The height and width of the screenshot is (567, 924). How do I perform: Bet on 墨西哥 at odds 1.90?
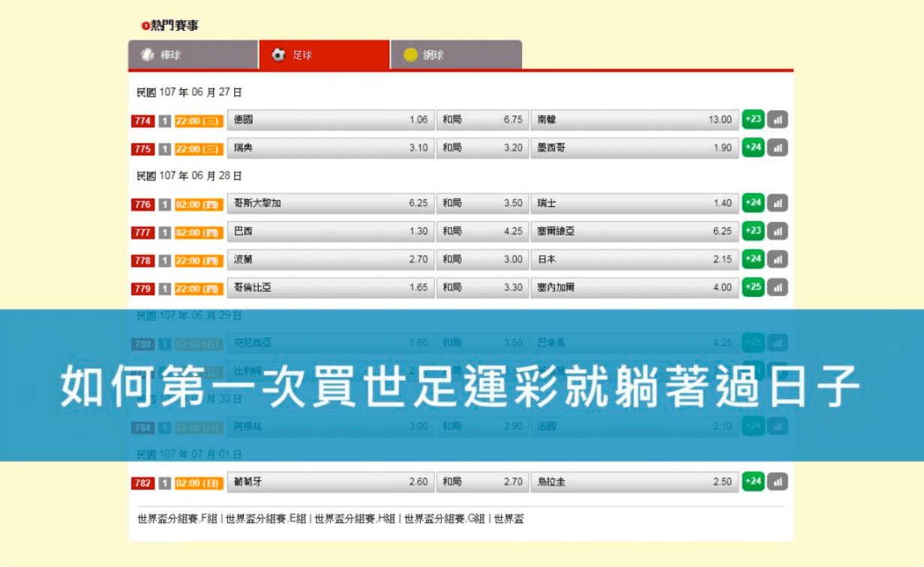(635, 148)
